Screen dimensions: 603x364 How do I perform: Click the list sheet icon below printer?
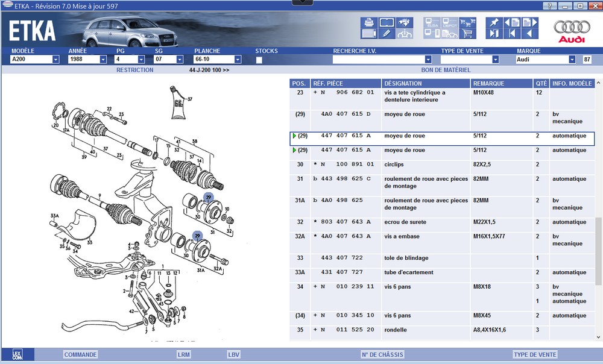click(369, 34)
